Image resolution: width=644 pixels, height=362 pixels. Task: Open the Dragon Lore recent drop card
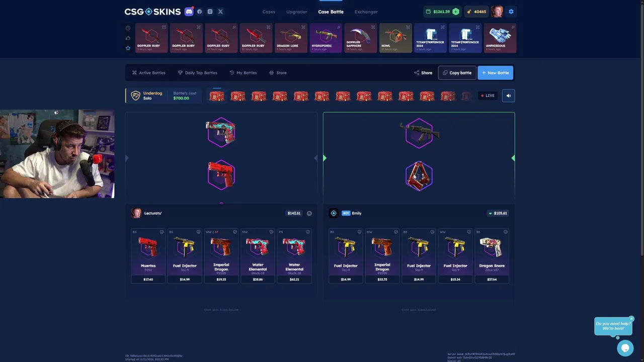[x=291, y=38]
